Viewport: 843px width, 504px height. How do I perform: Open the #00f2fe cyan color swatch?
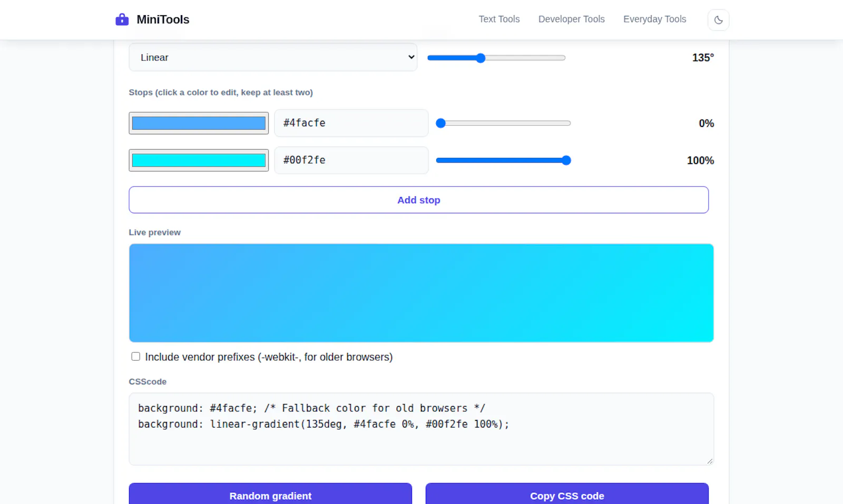[x=199, y=160]
